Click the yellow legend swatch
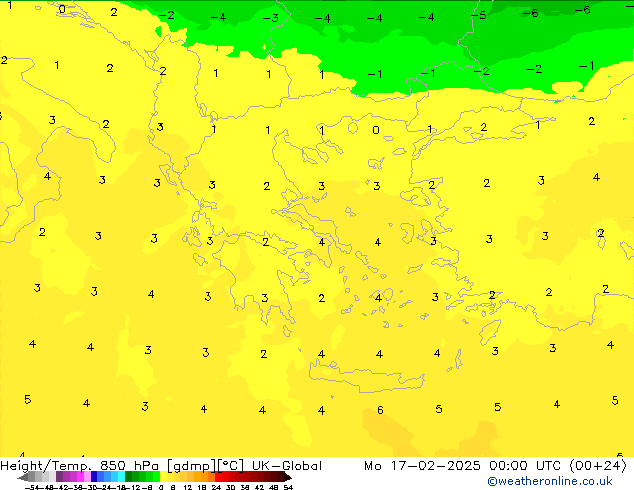Viewport: 634px width, 490px height. click(x=163, y=477)
